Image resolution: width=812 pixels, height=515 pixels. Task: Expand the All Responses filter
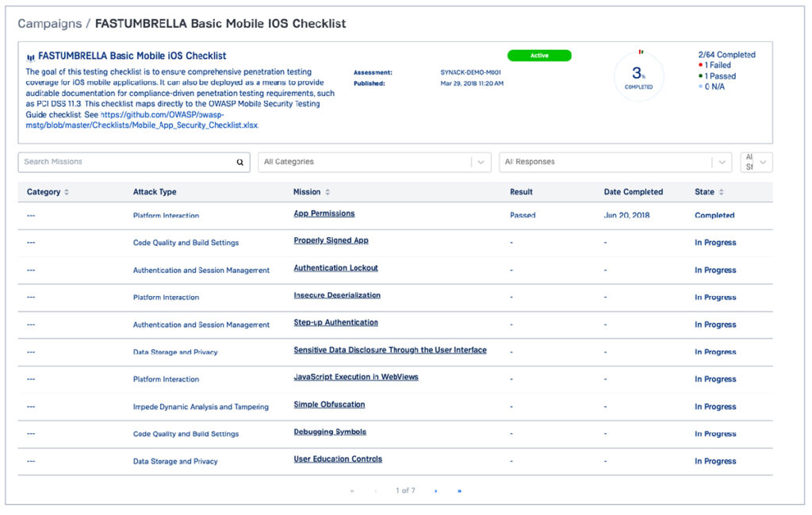pyautogui.click(x=615, y=162)
